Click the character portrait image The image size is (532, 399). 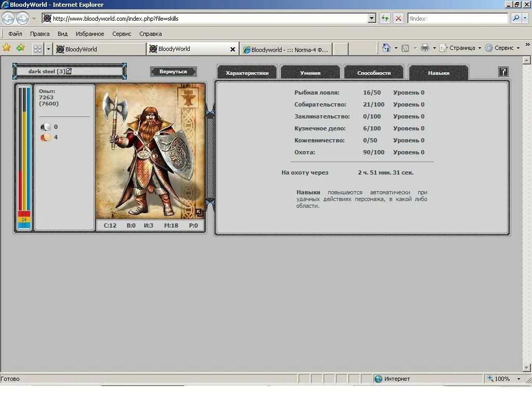tap(150, 151)
